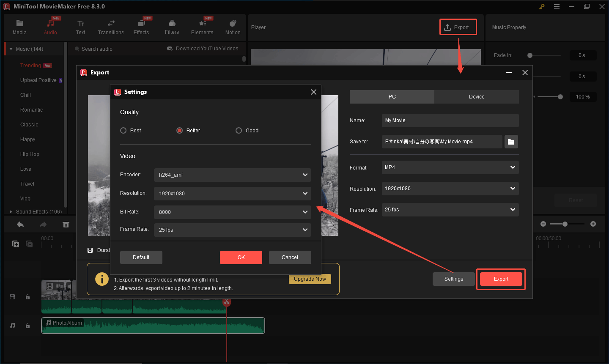Click the Redo arrow icon
The image size is (609, 364).
43,224
